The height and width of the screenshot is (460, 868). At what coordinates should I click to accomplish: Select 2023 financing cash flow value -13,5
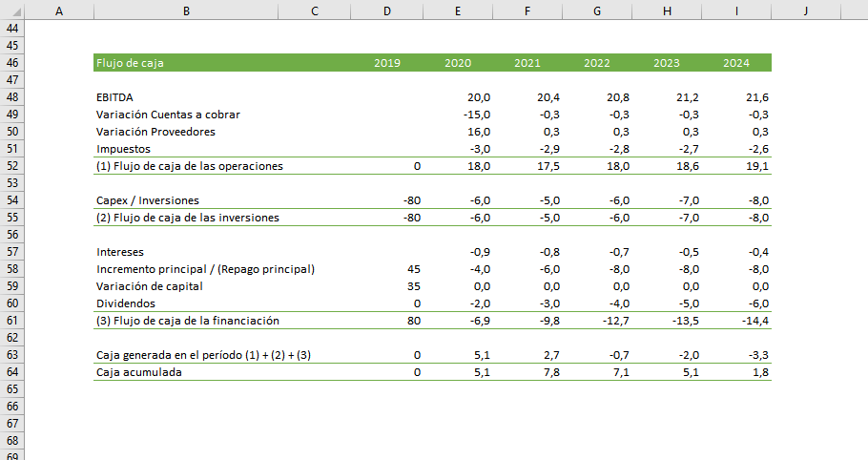(x=685, y=321)
